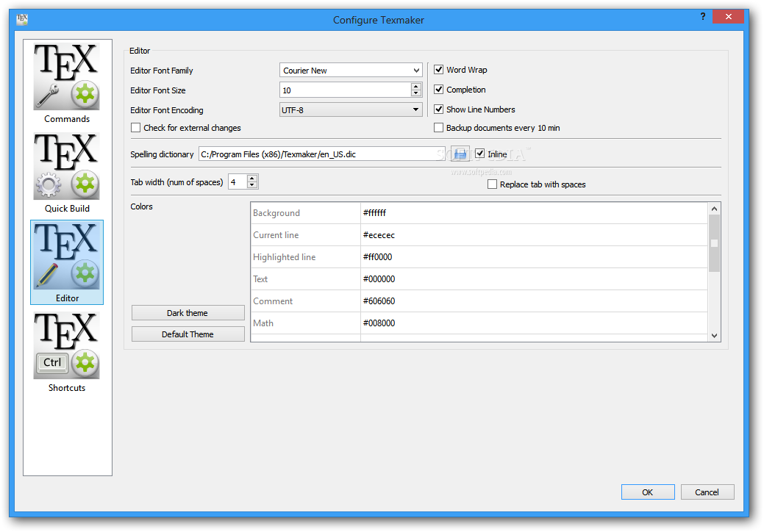Toggle Show Line Numbers checkbox
Screen dimensions: 764x532
(x=438, y=109)
